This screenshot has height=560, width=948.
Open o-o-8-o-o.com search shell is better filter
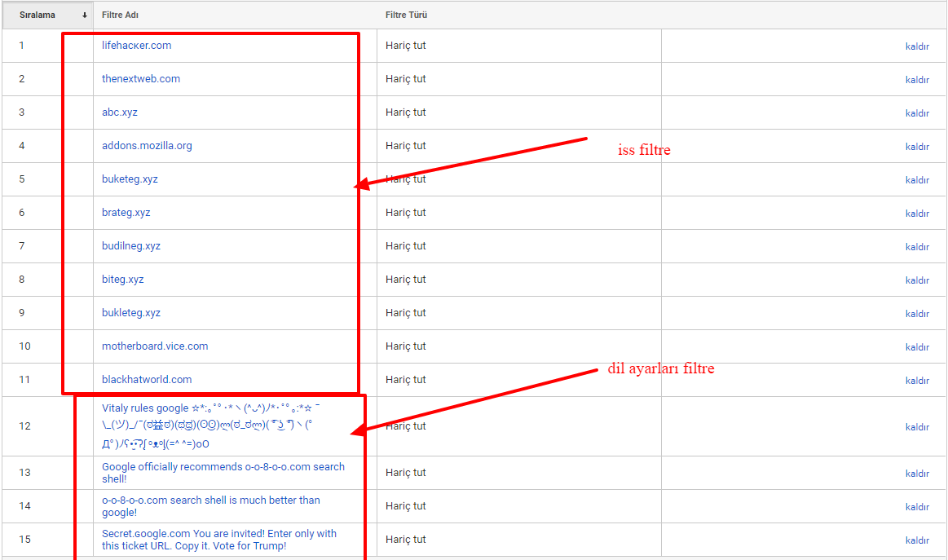coord(211,506)
